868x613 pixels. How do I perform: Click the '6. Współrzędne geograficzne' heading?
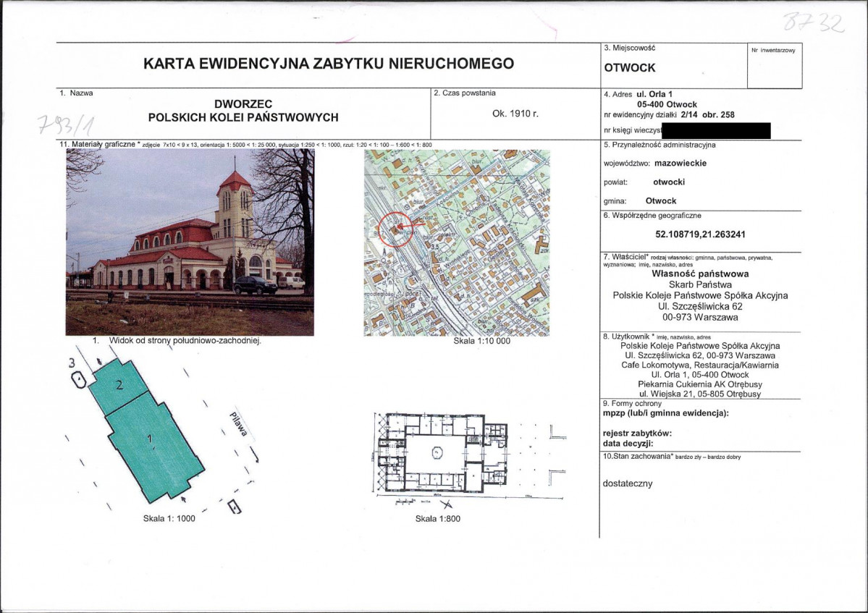652,216
